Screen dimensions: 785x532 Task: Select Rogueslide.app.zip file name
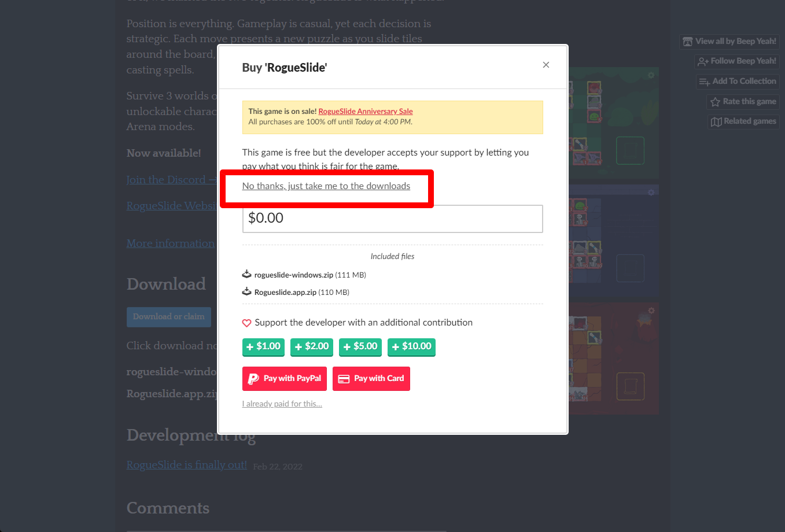285,292
